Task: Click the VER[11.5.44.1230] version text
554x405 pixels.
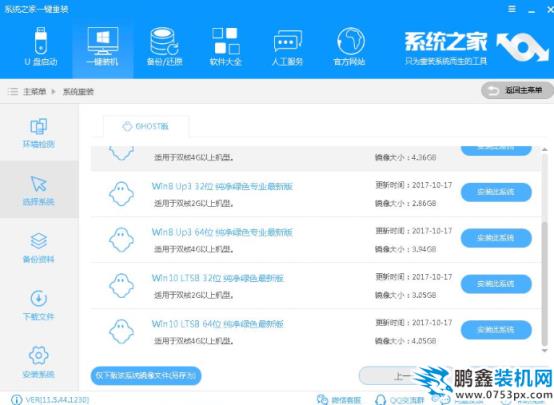Action: 57,400
